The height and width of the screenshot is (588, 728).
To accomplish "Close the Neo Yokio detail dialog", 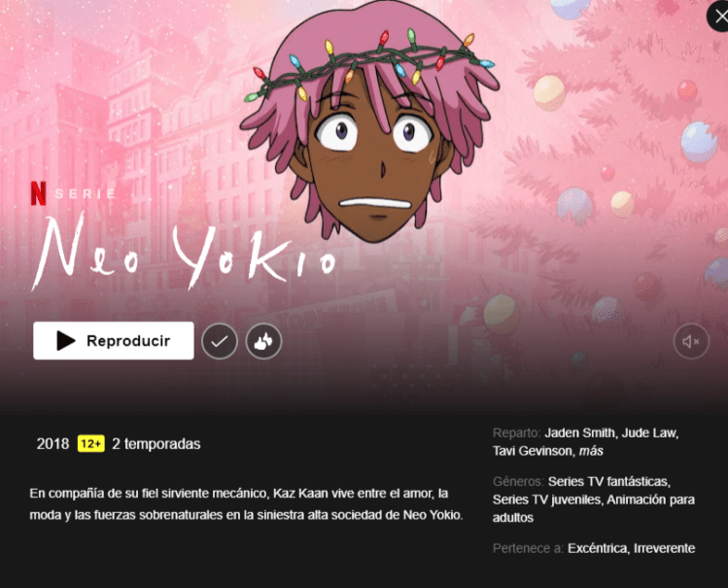I will (x=718, y=17).
